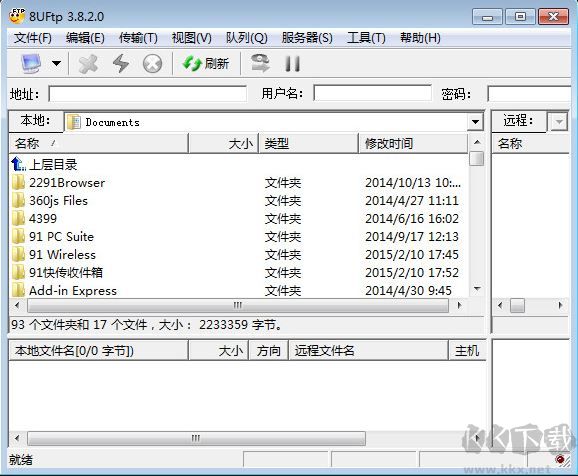Click the date 2015/2/10 17:45
The width and height of the screenshot is (578, 476).
[412, 255]
